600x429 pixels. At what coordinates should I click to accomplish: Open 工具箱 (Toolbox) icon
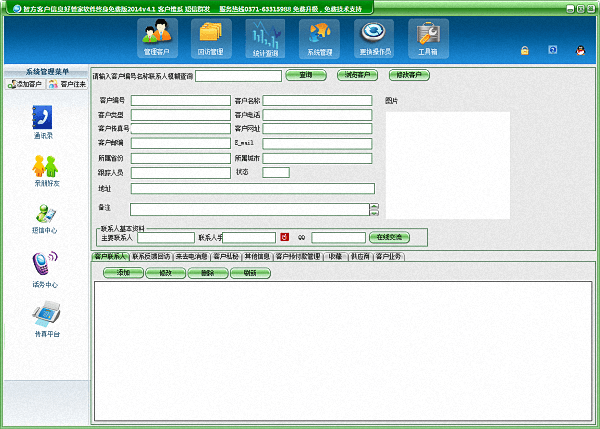pos(428,38)
